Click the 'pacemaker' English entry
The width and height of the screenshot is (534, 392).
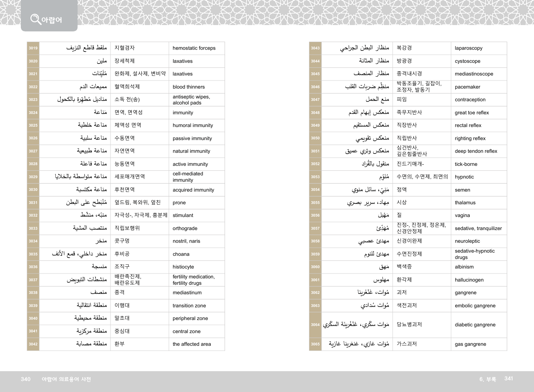tap(467, 87)
